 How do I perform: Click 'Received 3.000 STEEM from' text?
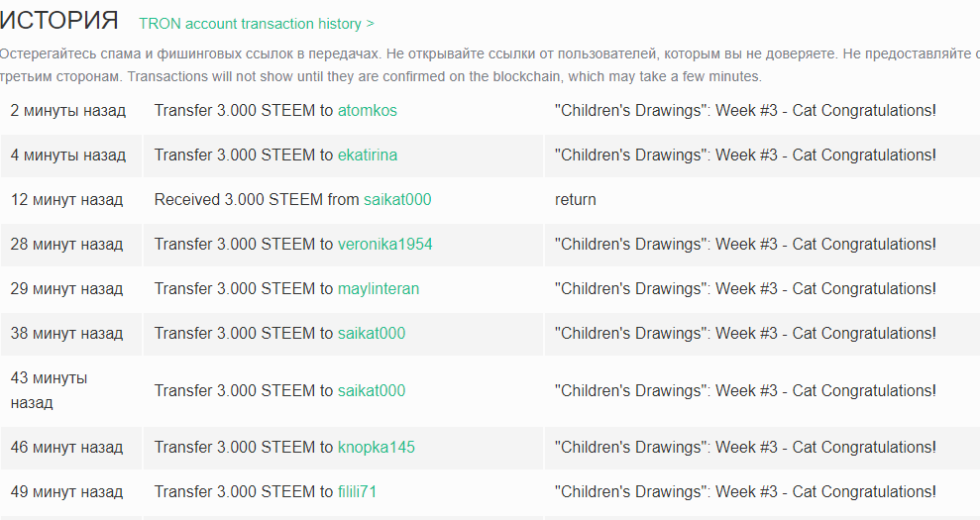click(257, 199)
